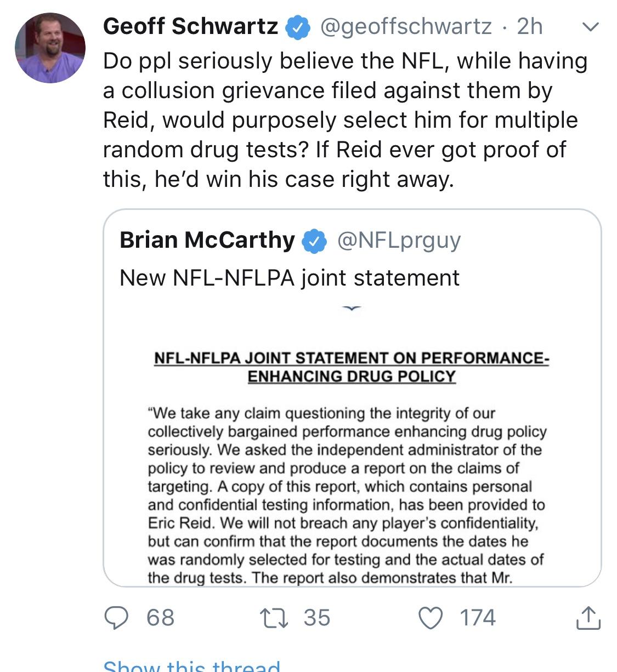This screenshot has height=672, width=617.
Task: Click the 2h tweet timestamp
Action: tap(529, 26)
